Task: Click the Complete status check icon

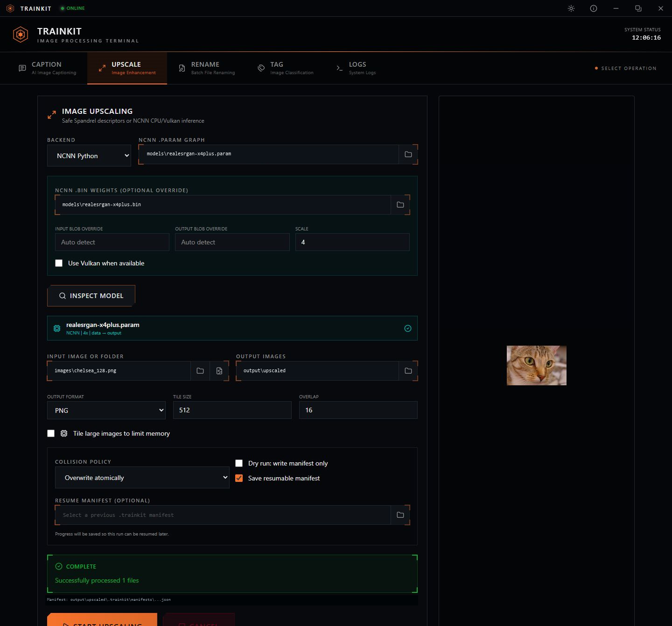Action: click(x=59, y=566)
